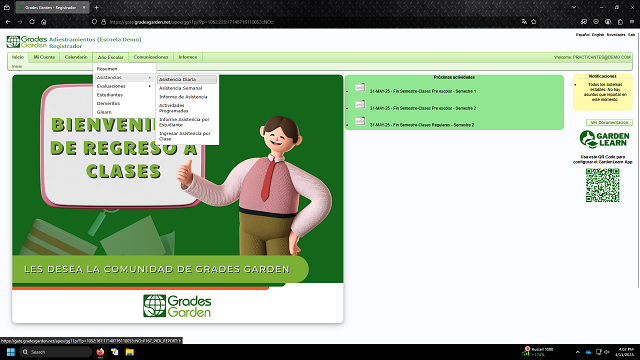Click the Notificaciones panel heading
The width and height of the screenshot is (640, 360).
pyautogui.click(x=602, y=76)
